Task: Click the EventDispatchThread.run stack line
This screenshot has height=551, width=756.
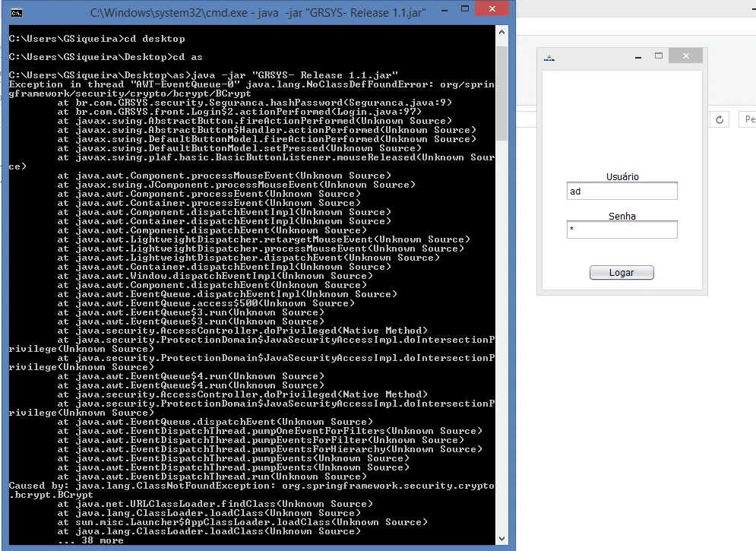Action: tap(215, 477)
